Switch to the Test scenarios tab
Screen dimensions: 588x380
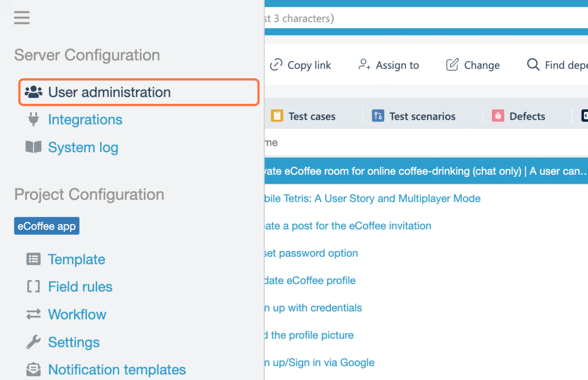414,116
